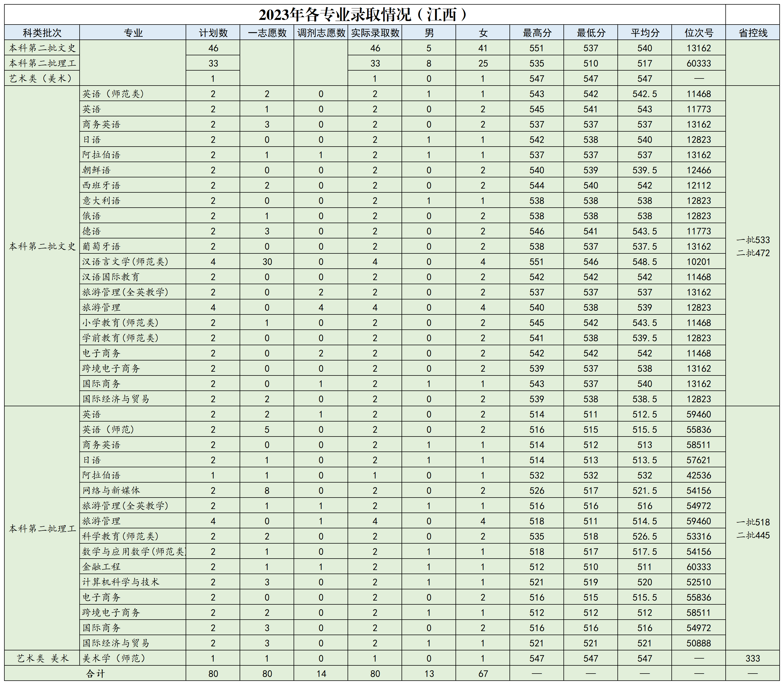Click the 一批533 二批472 control line cell
The image size is (784, 685).
tap(753, 247)
